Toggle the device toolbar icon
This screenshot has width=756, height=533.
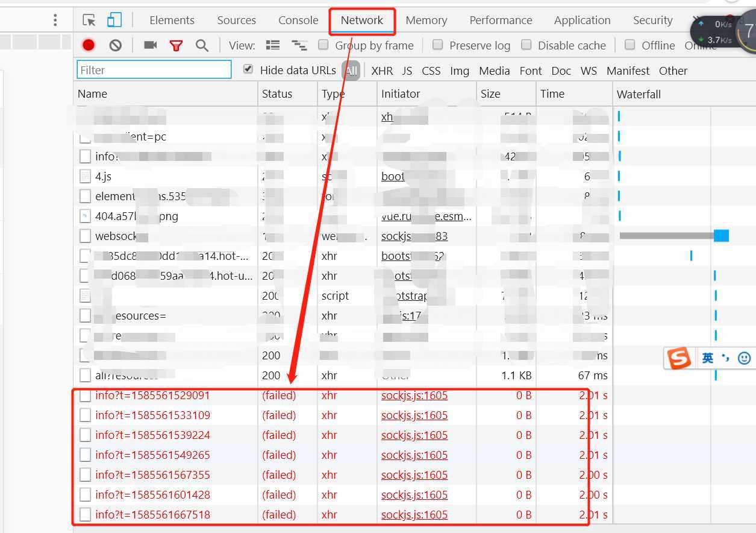click(x=114, y=20)
